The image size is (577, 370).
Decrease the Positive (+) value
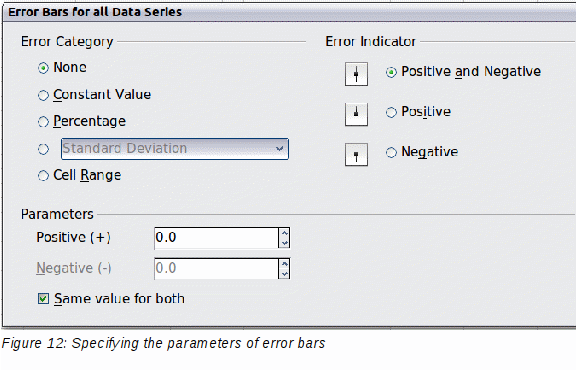pyautogui.click(x=284, y=243)
